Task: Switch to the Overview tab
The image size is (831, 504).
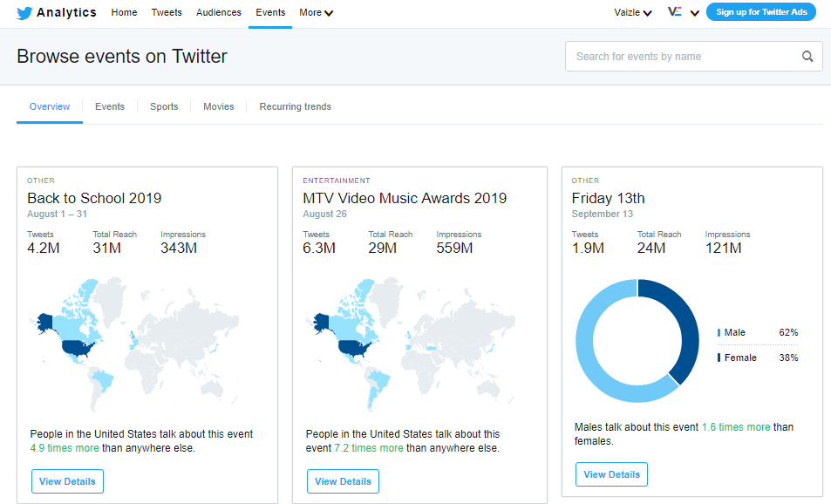Action: click(50, 106)
